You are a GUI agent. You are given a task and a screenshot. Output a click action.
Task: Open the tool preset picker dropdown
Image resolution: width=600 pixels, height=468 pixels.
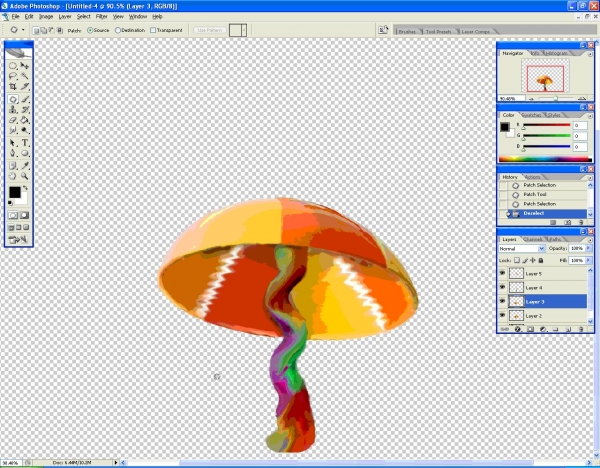[x=23, y=30]
